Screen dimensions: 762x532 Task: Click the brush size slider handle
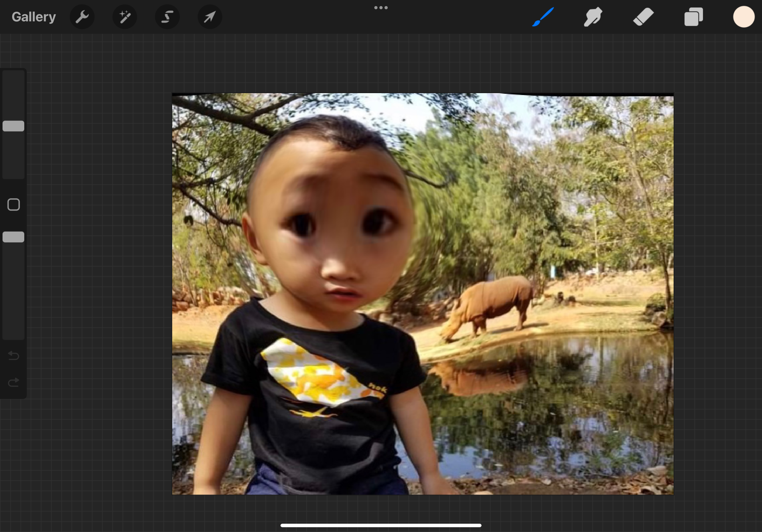point(14,126)
